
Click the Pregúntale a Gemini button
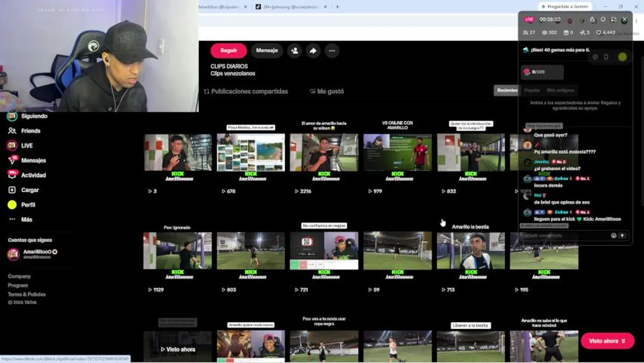[x=564, y=7]
